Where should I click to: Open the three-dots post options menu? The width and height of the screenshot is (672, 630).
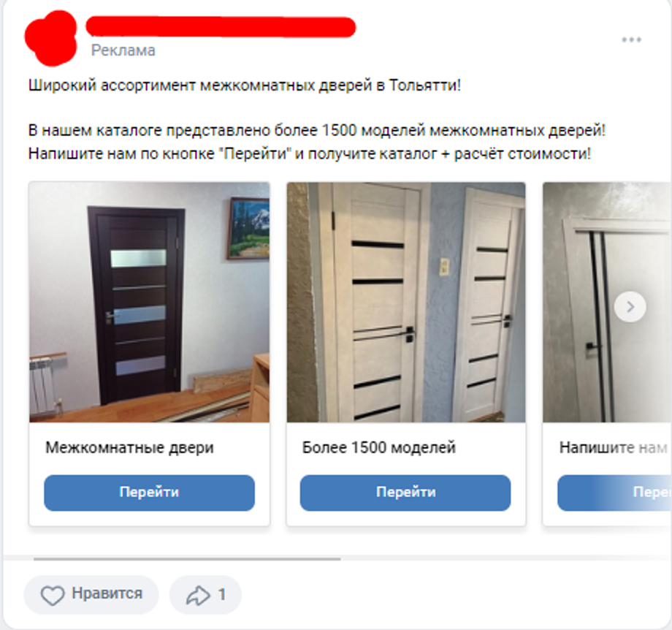coord(631,40)
